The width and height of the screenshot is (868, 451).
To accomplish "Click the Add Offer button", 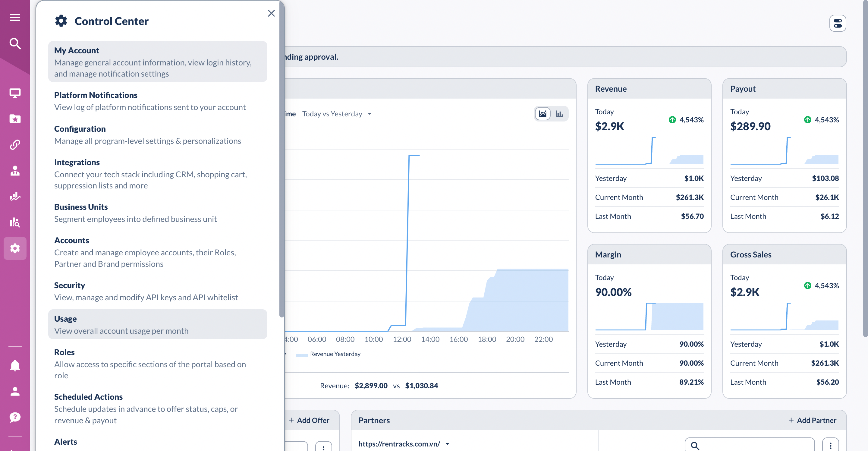I will coord(309,420).
